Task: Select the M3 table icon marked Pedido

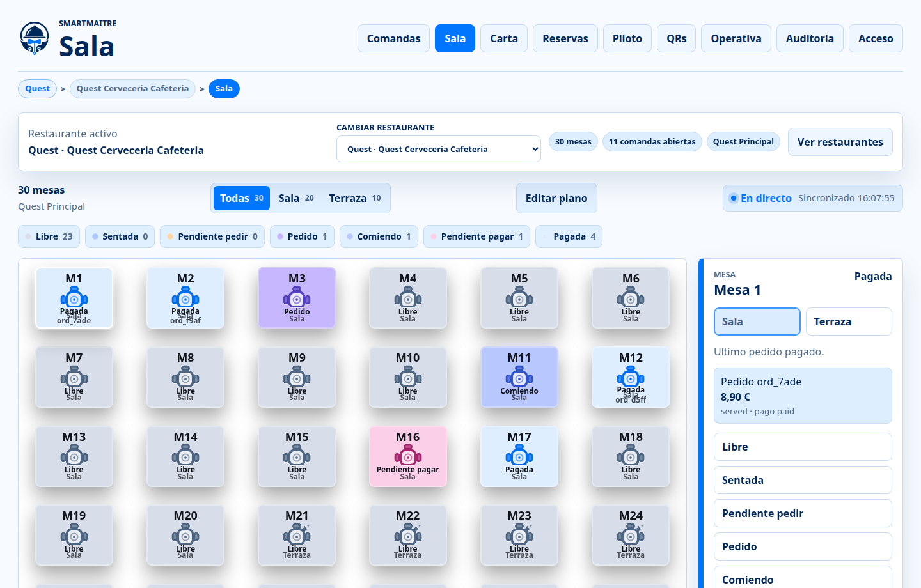Action: point(297,298)
